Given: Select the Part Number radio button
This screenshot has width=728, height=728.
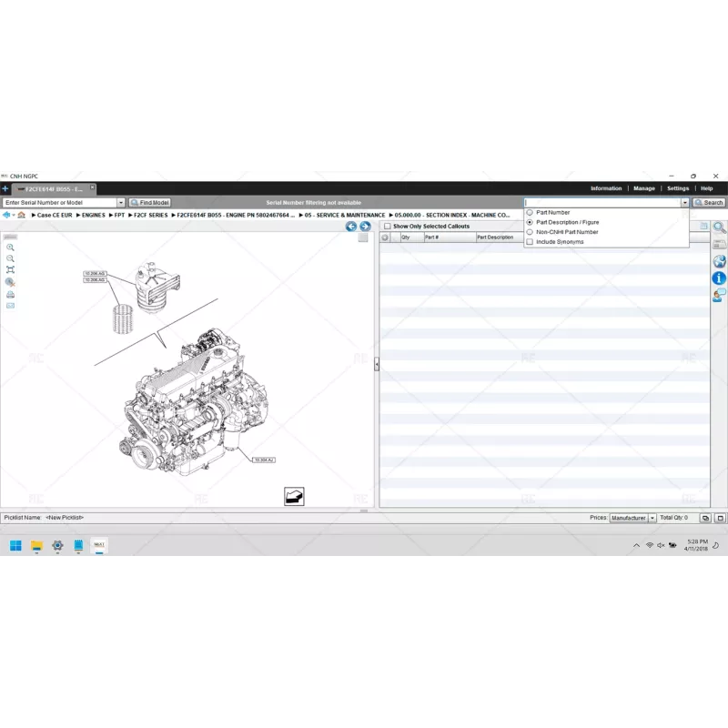Looking at the screenshot, I should pyautogui.click(x=531, y=211).
